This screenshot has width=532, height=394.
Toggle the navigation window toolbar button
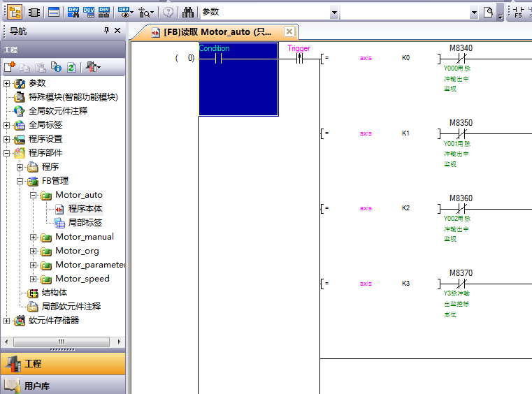pyautogui.click(x=15, y=12)
